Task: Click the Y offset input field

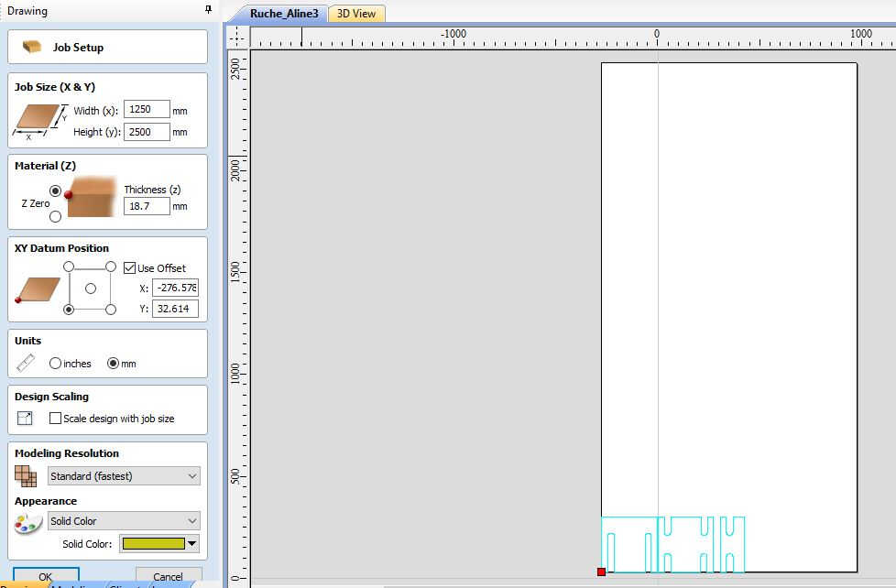Action: (175, 309)
